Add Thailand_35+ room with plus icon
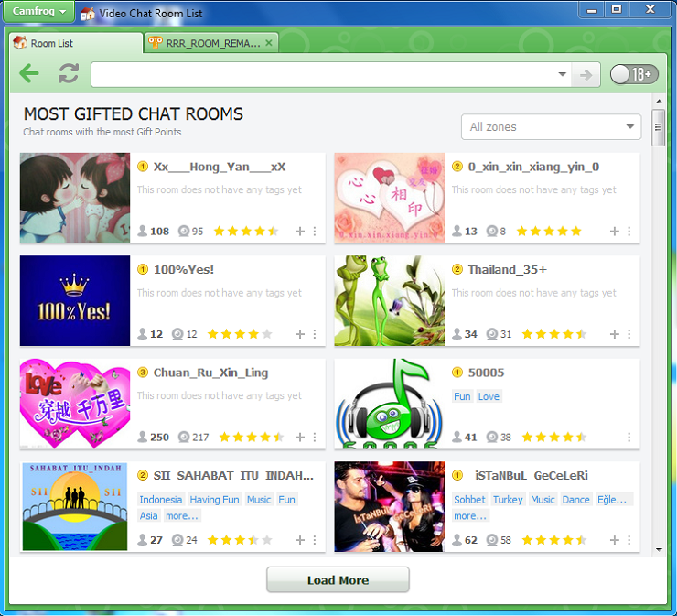 pyautogui.click(x=615, y=334)
